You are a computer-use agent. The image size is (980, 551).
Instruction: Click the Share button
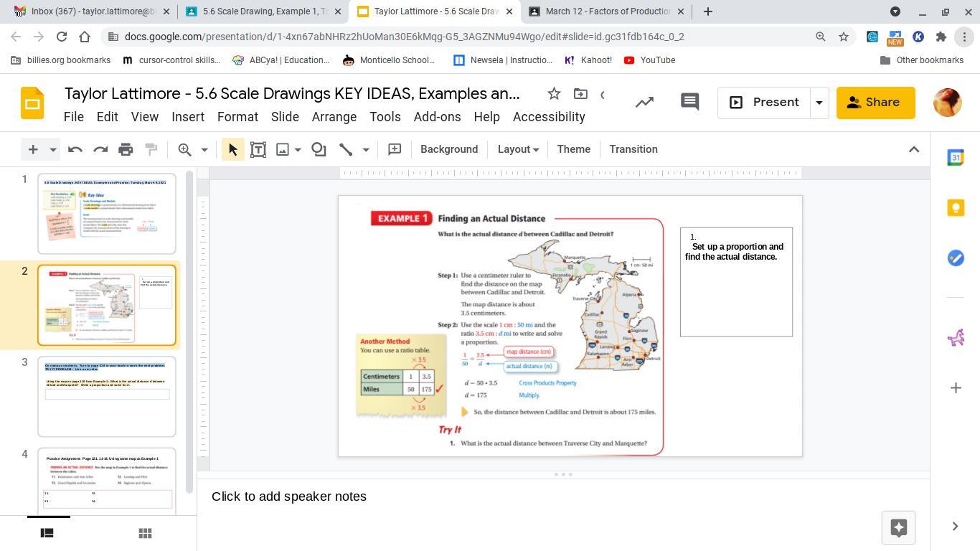click(875, 103)
